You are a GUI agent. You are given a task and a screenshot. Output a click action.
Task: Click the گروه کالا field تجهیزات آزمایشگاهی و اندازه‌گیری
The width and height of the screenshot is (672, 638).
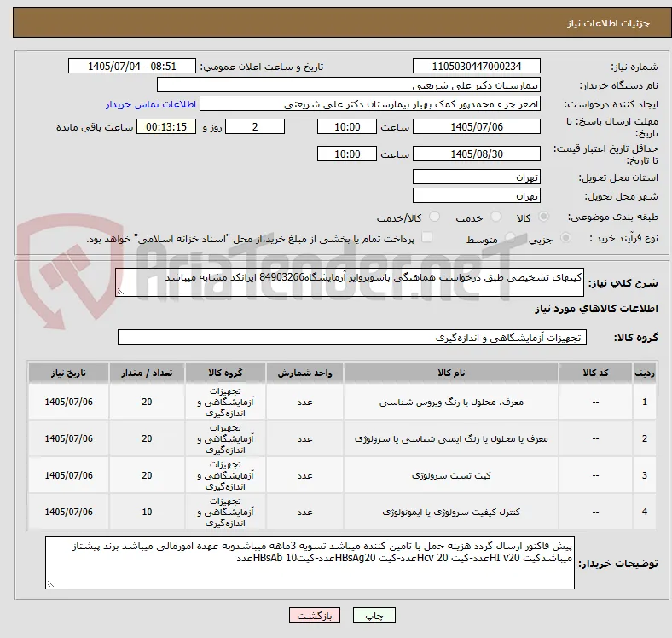coord(352,337)
